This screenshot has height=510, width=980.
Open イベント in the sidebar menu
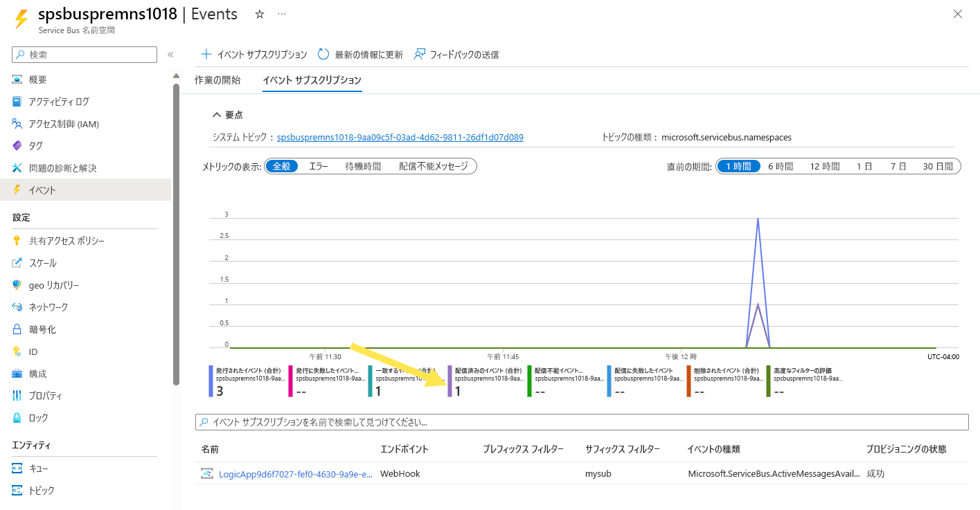coord(85,190)
